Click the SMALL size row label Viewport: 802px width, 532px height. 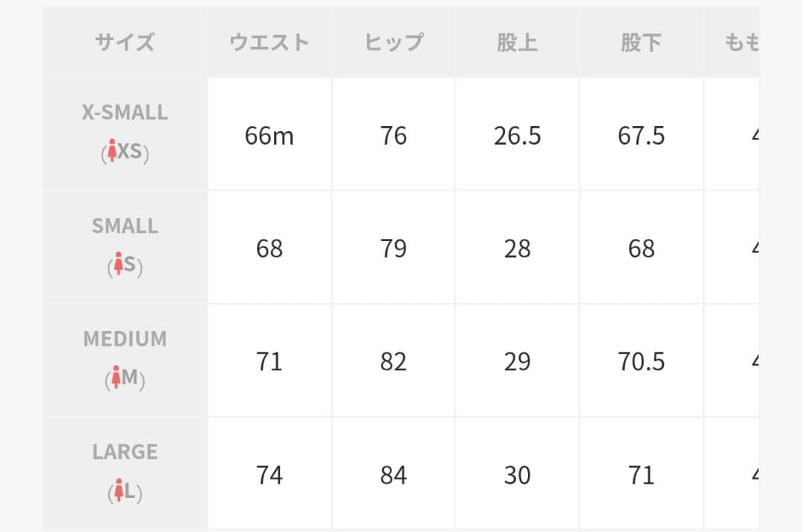125,226
